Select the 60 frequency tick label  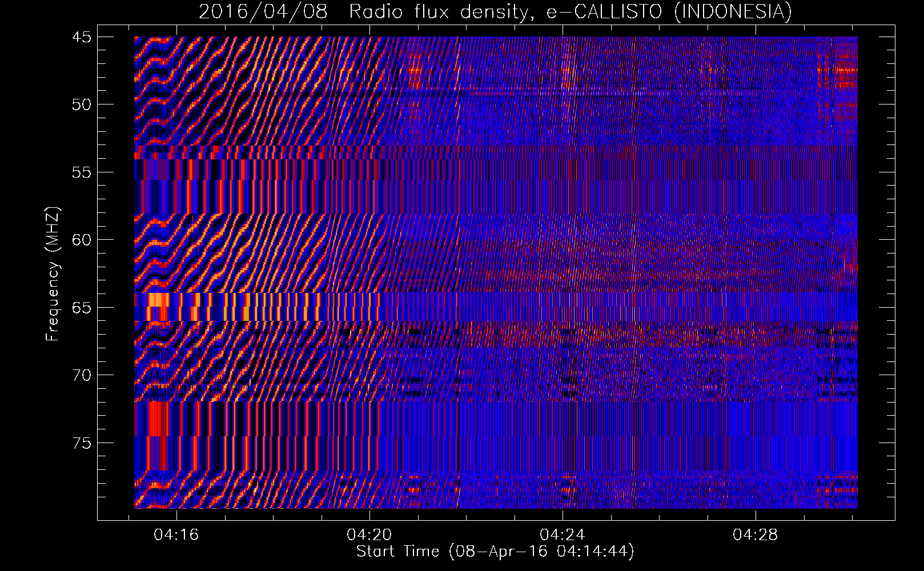[x=82, y=240]
